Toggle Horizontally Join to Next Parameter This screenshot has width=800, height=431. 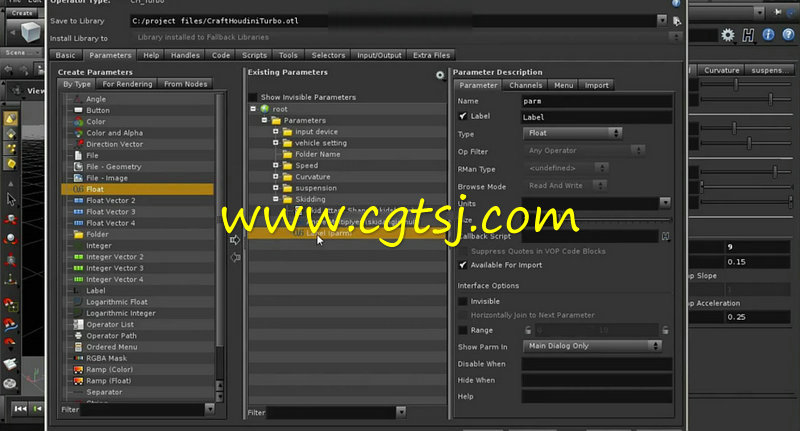tap(463, 315)
